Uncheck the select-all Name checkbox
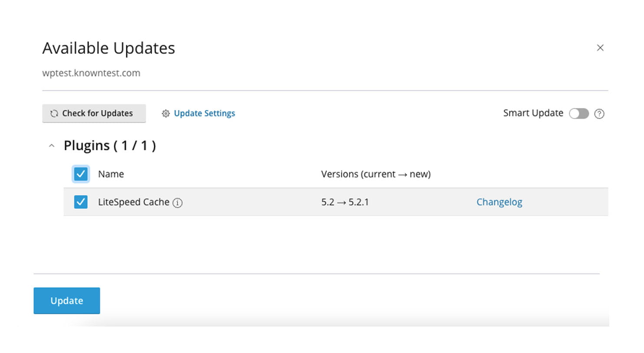The height and width of the screenshot is (353, 644). (80, 174)
